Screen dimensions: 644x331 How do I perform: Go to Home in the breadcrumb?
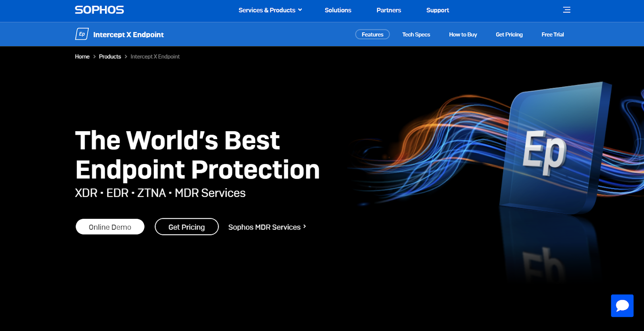82,57
